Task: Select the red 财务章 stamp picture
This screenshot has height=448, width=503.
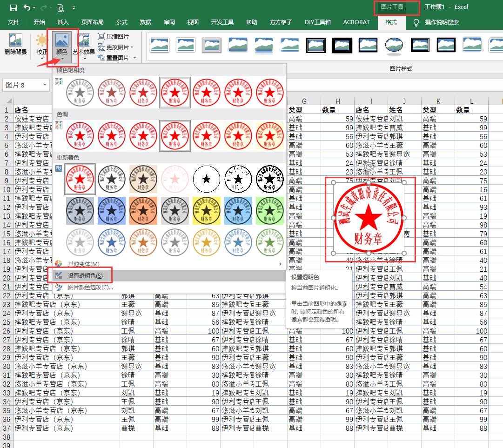Action: pos(369,218)
